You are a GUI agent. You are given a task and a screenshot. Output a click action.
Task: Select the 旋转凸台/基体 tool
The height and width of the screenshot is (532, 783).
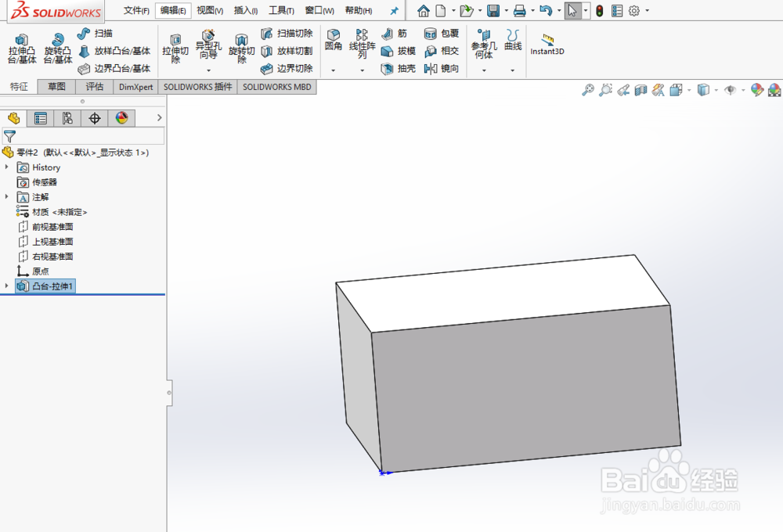(x=56, y=47)
